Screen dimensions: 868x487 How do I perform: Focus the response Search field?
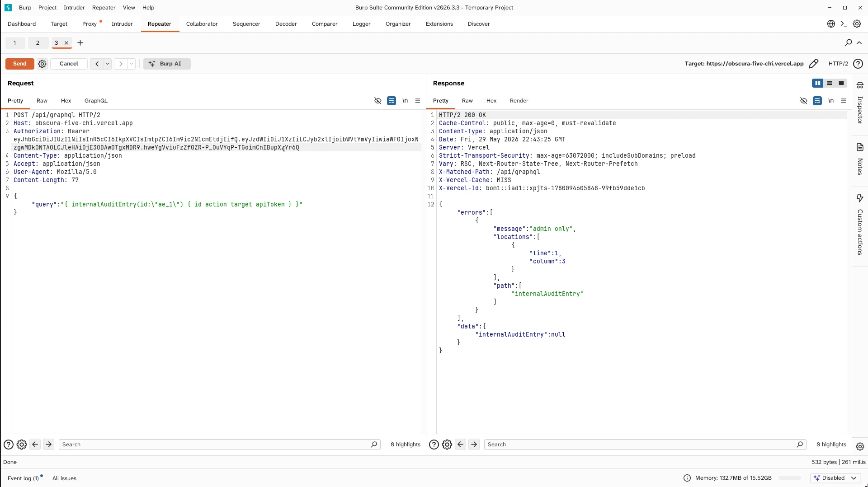coord(645,445)
